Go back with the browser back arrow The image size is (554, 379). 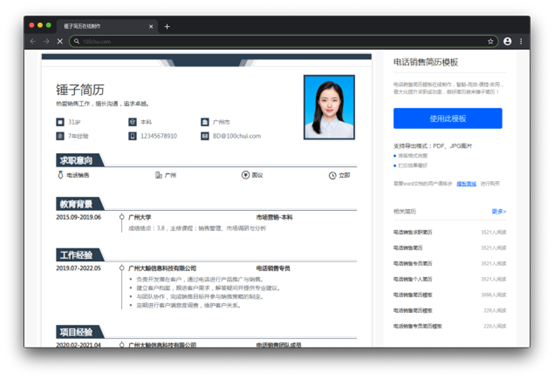coord(33,41)
